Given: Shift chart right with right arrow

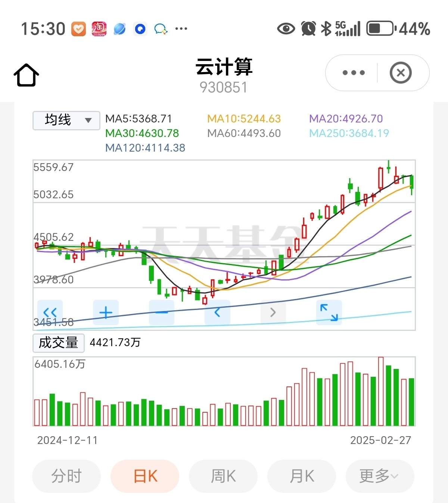Looking at the screenshot, I should pyautogui.click(x=273, y=312).
